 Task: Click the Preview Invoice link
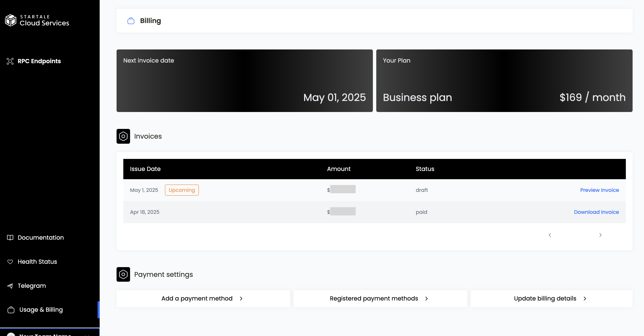click(x=599, y=190)
